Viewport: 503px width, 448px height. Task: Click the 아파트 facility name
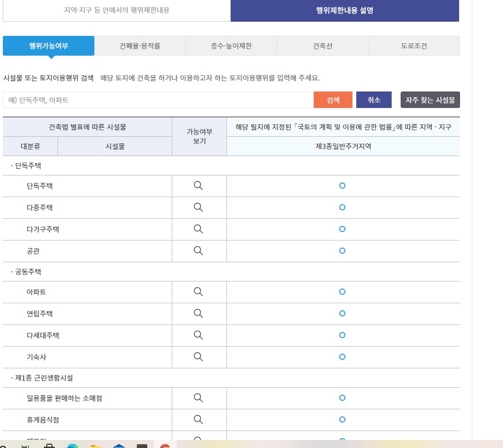(36, 292)
